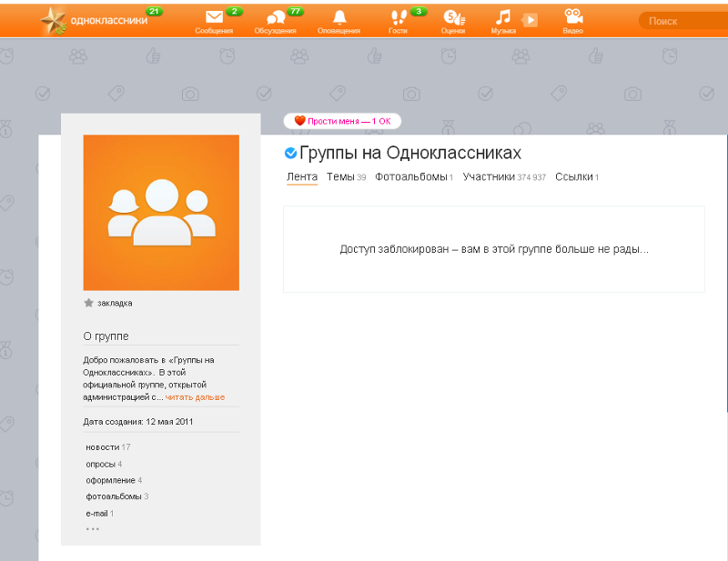Click the Доступ заблокирован message text
Image resolution: width=728 pixels, height=561 pixels.
coord(494,249)
